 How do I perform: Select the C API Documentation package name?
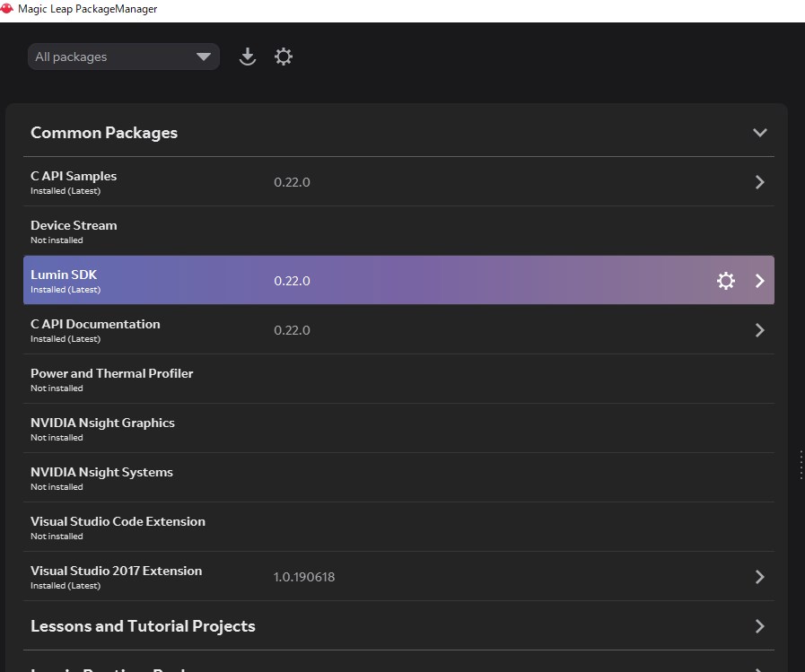[x=95, y=324]
